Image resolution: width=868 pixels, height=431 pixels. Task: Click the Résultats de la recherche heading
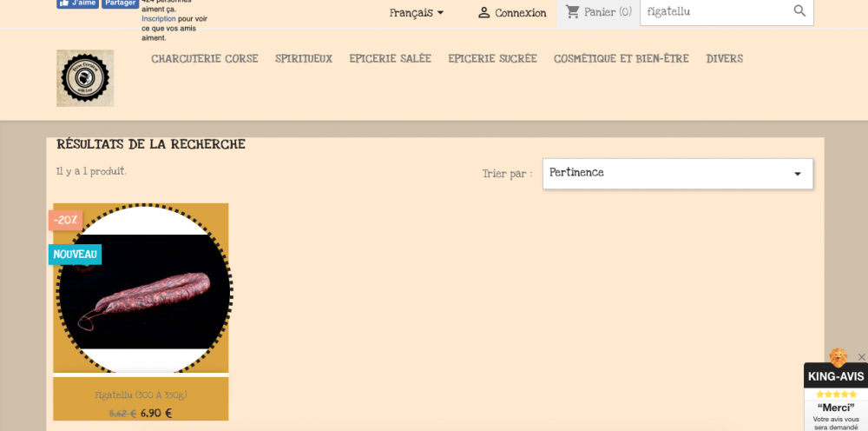(150, 144)
